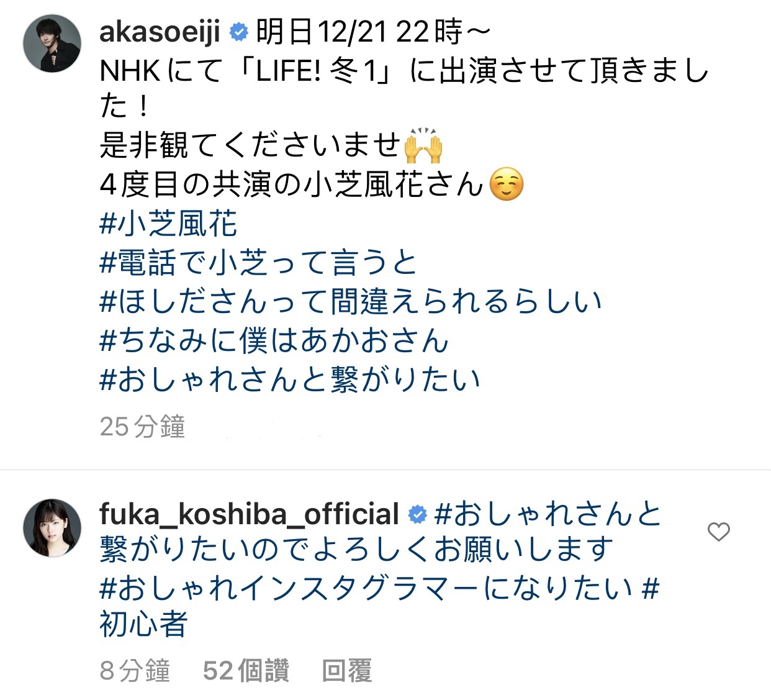This screenshot has width=771, height=700.
Task: Open #おしゃれさんと繋がりたい hashtag in the caption
Action: [290, 380]
